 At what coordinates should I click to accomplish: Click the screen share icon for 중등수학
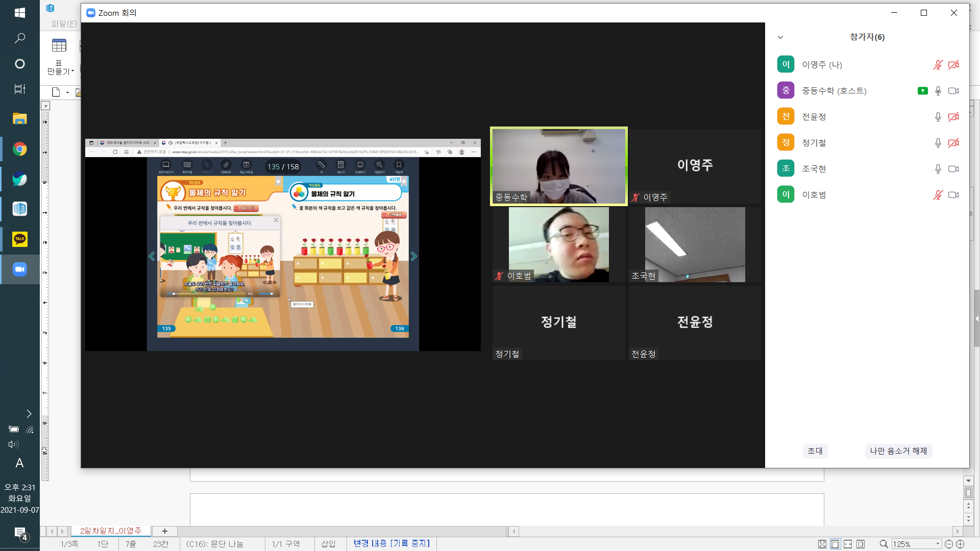(922, 91)
